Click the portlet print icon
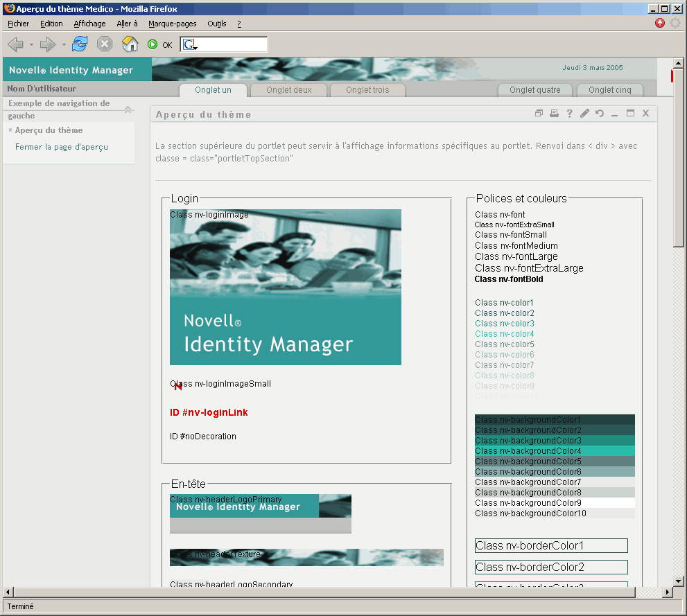This screenshot has height=616, width=687. point(554,114)
